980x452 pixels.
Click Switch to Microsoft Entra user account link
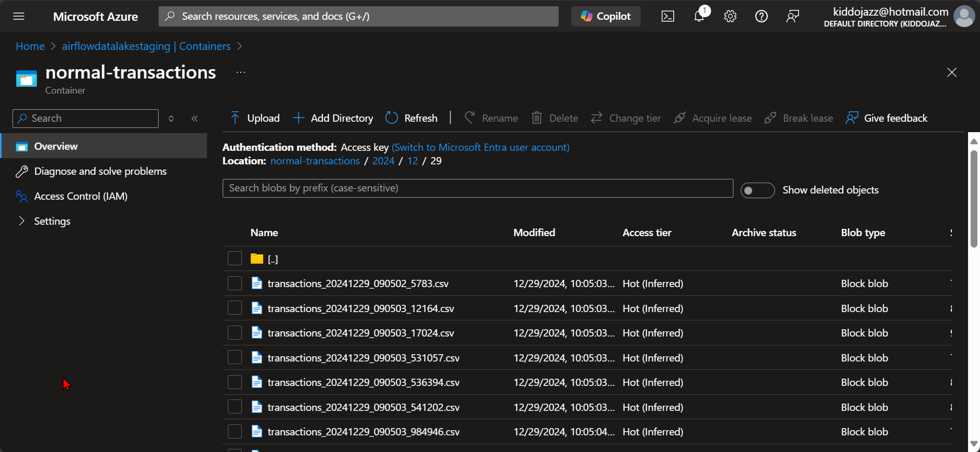(481, 147)
